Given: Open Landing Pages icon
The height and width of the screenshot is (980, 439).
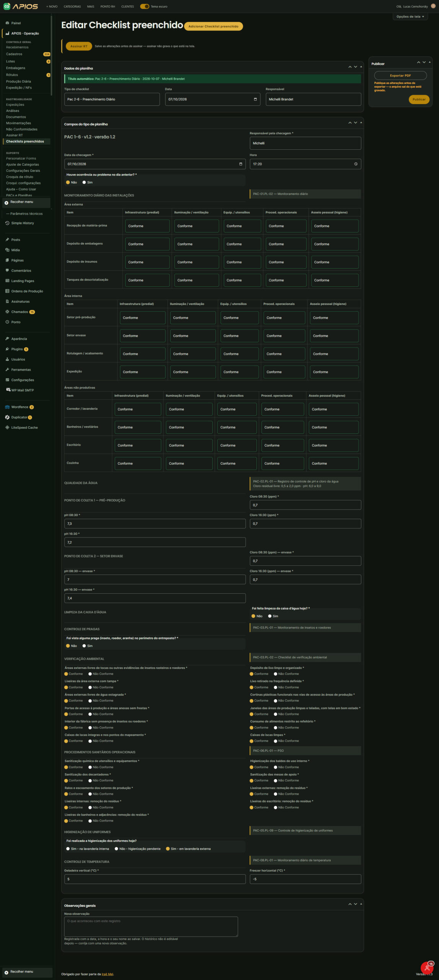Looking at the screenshot, I should [7, 281].
